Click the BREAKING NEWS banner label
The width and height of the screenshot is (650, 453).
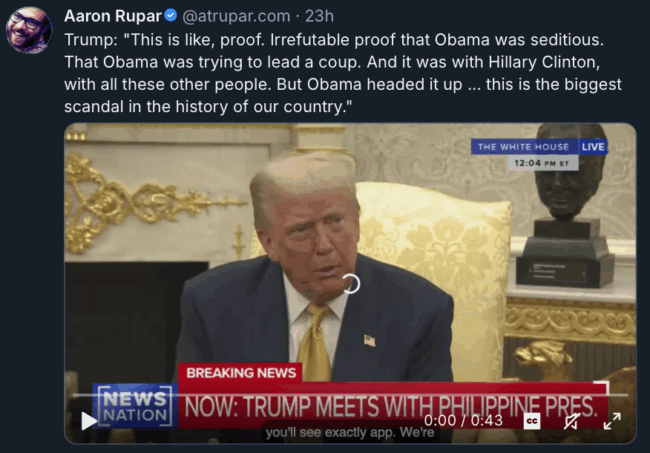pos(241,373)
